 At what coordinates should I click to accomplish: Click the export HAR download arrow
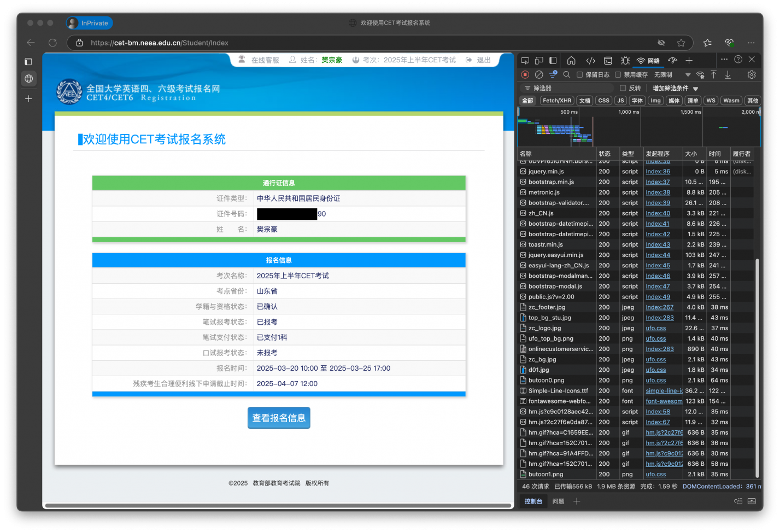(x=728, y=75)
